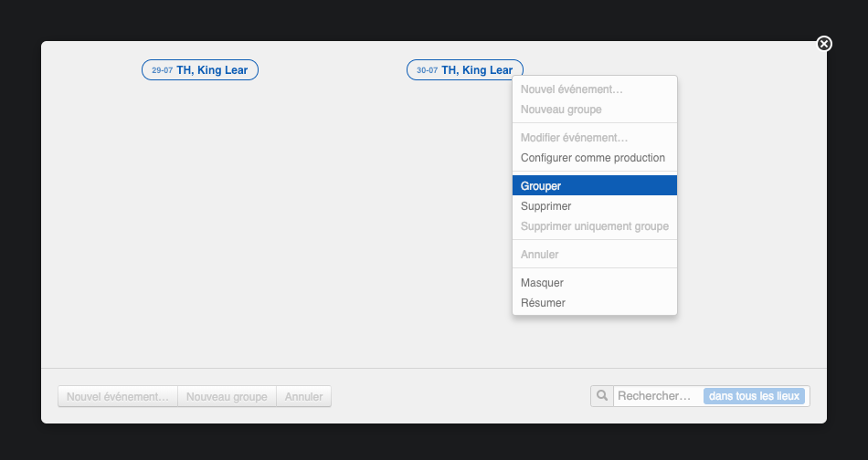Click the empty canvas area of the dialog
This screenshot has height=460, width=868.
[274, 228]
